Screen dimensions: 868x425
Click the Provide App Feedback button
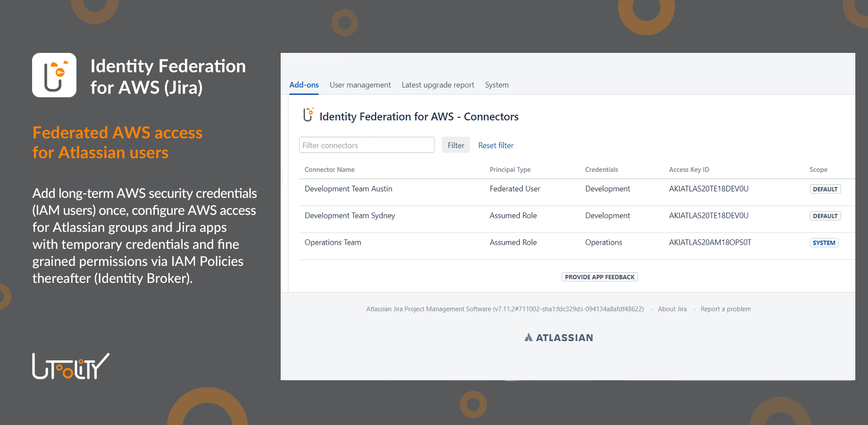coord(600,277)
